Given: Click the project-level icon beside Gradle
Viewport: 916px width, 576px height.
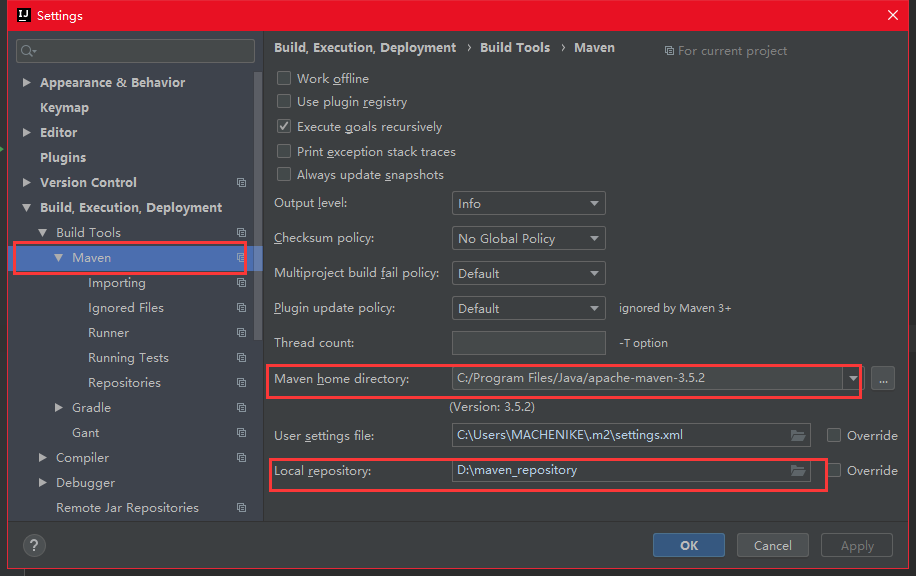Looking at the screenshot, I should point(241,408).
